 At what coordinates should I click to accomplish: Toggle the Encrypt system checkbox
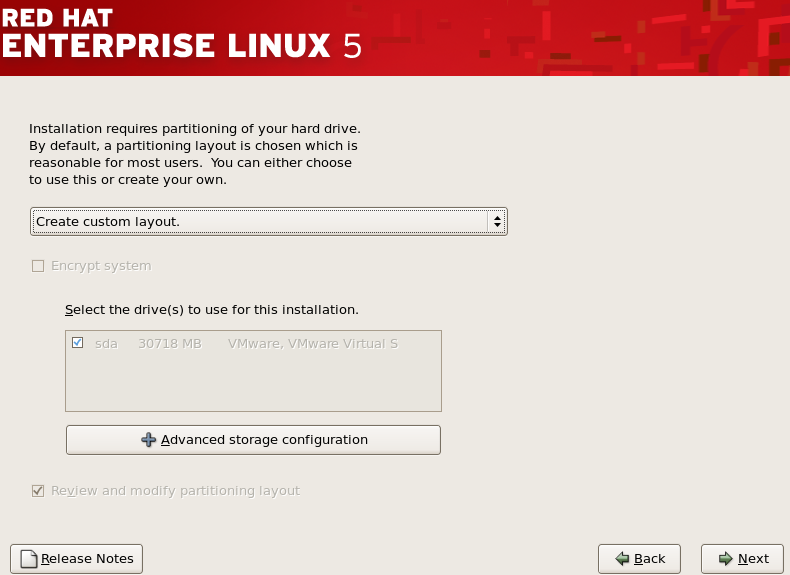click(x=38, y=266)
